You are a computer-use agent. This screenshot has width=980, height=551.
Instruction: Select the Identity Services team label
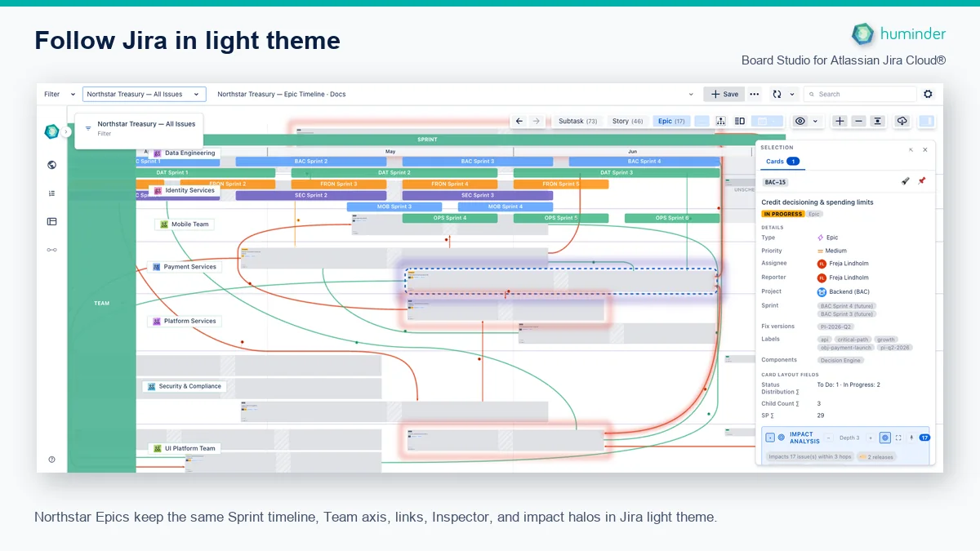184,190
